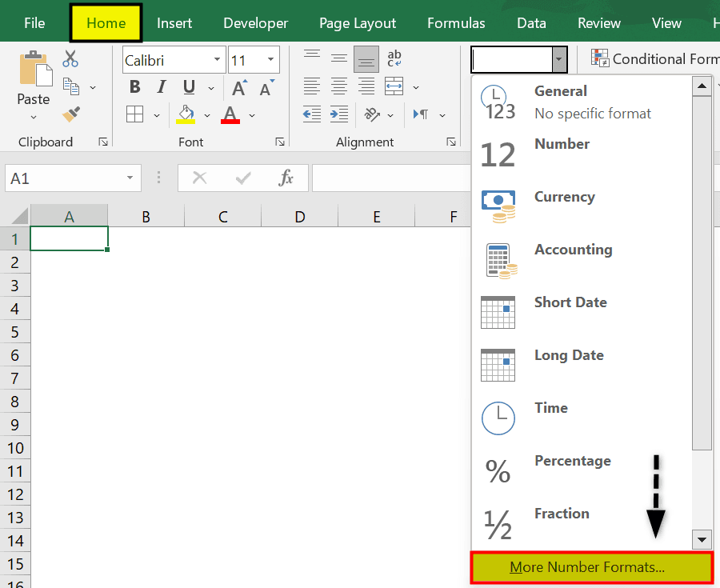Open the font size 11 dropdown
720x588 pixels.
coord(271,59)
